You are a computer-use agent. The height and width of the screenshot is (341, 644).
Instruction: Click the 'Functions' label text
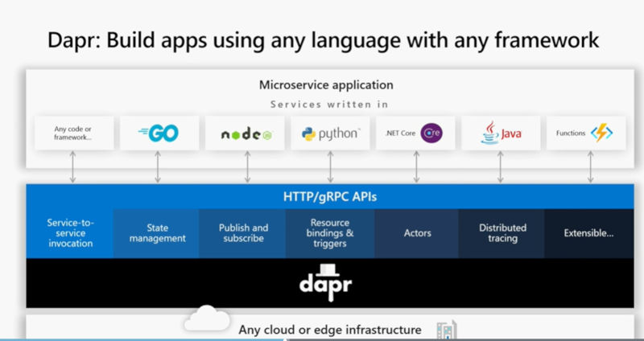pyautogui.click(x=571, y=133)
